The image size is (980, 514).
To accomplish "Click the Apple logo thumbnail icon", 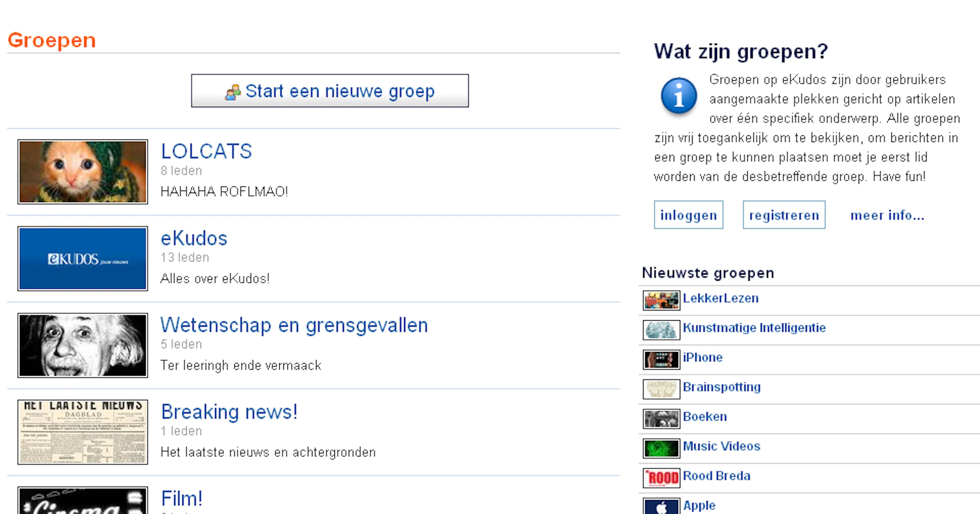I will [661, 506].
